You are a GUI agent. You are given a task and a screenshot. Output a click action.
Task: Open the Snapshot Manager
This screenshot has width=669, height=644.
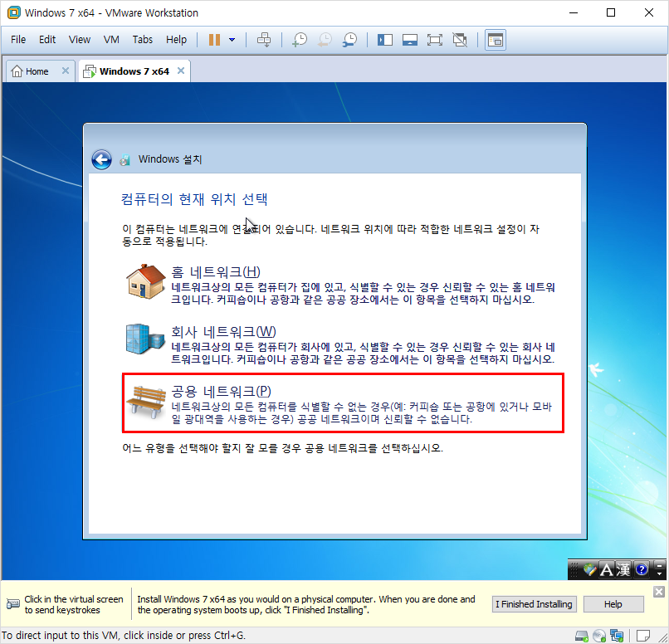point(350,40)
